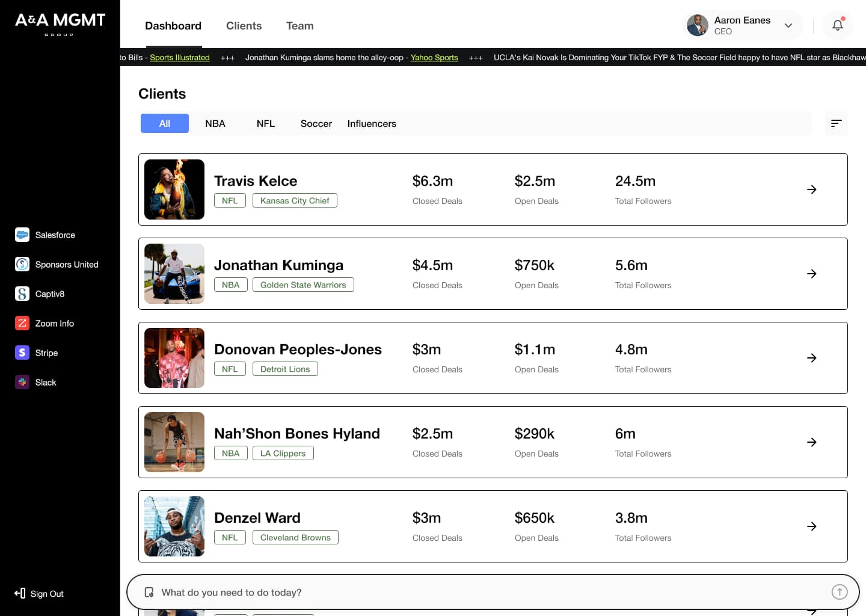This screenshot has width=866, height=616.
Task: Click the Denzel Ward name
Action: [x=257, y=518]
